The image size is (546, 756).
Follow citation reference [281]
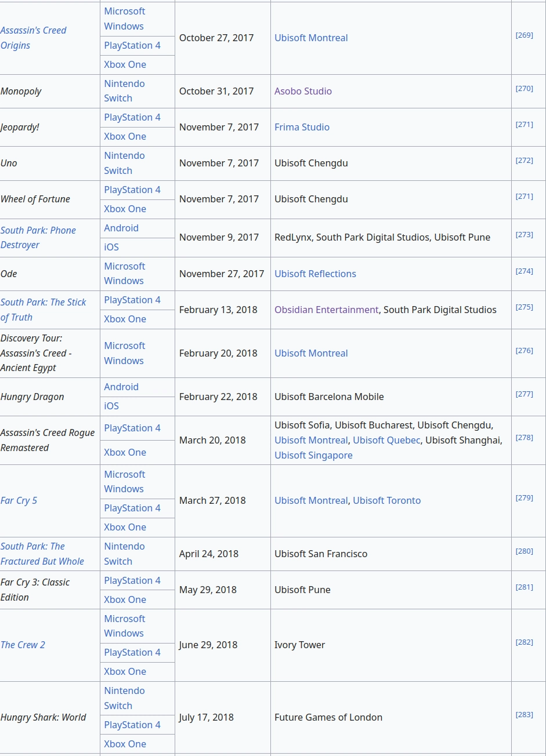(524, 587)
